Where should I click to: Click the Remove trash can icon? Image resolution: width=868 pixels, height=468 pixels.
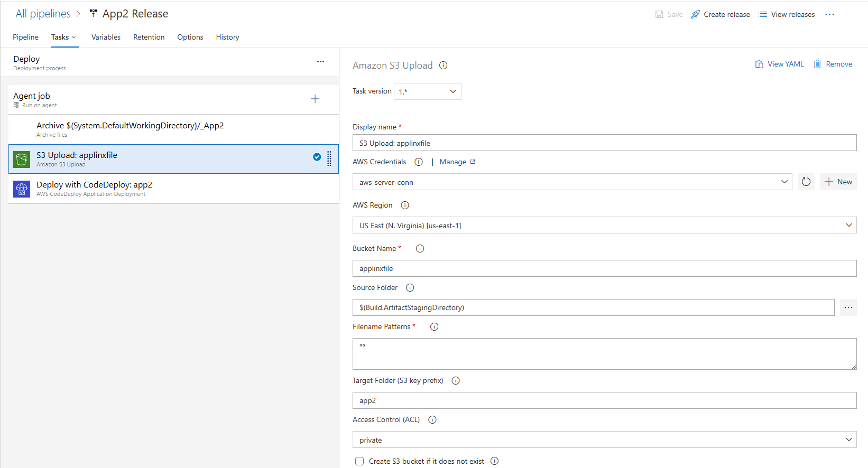click(x=817, y=64)
